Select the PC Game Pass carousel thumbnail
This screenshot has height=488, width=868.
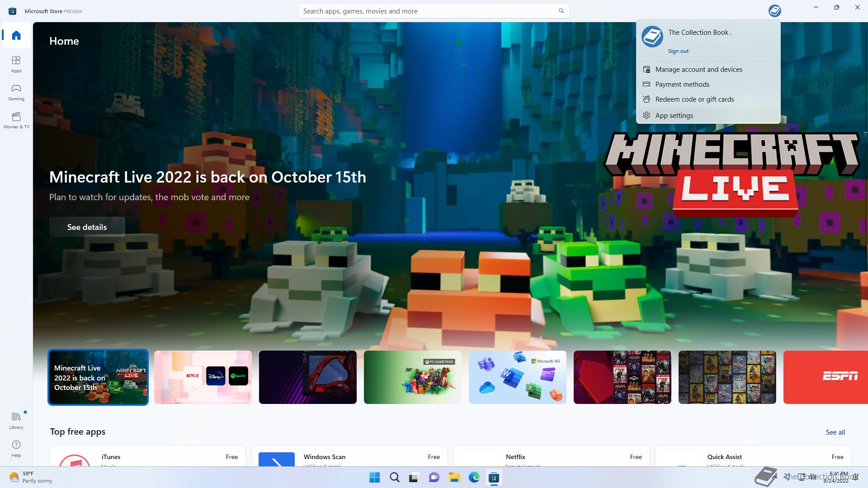click(x=413, y=377)
